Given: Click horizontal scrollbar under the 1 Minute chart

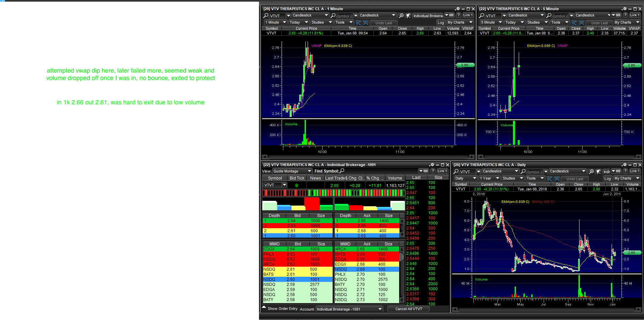Looking at the screenshot, I should tap(368, 157).
